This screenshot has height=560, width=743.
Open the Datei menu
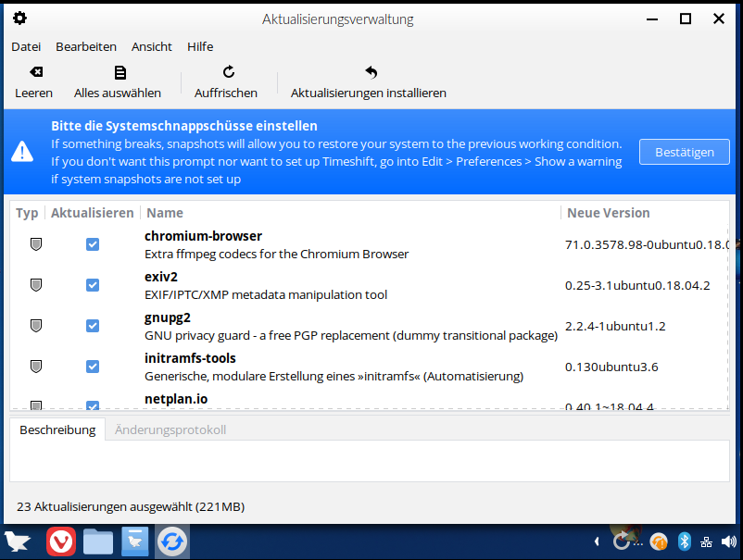coord(26,46)
